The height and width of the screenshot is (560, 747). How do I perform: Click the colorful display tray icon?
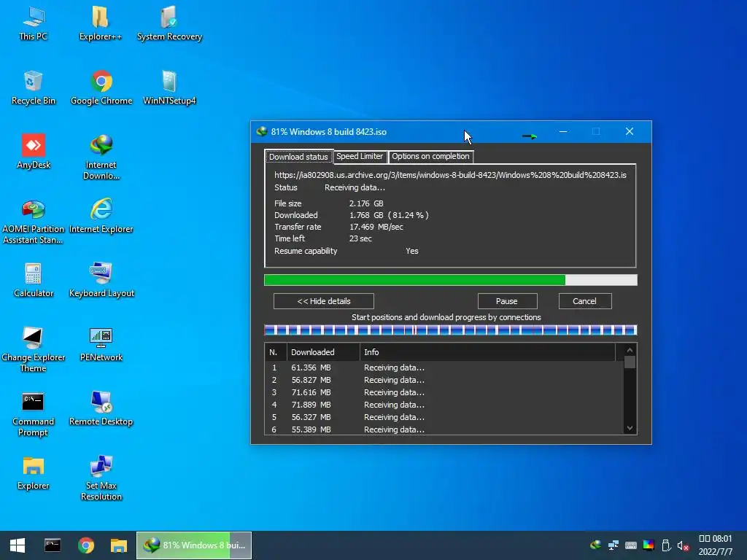coord(649,545)
